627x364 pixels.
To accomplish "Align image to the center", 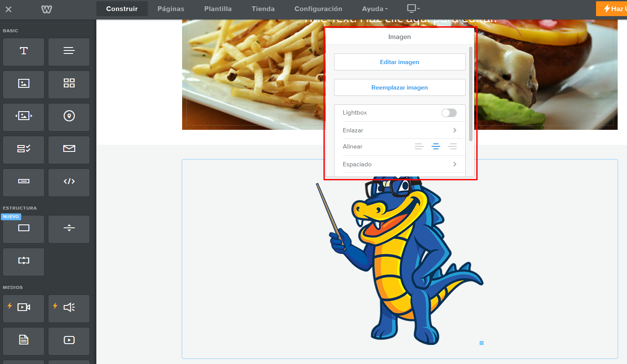I will (x=436, y=147).
